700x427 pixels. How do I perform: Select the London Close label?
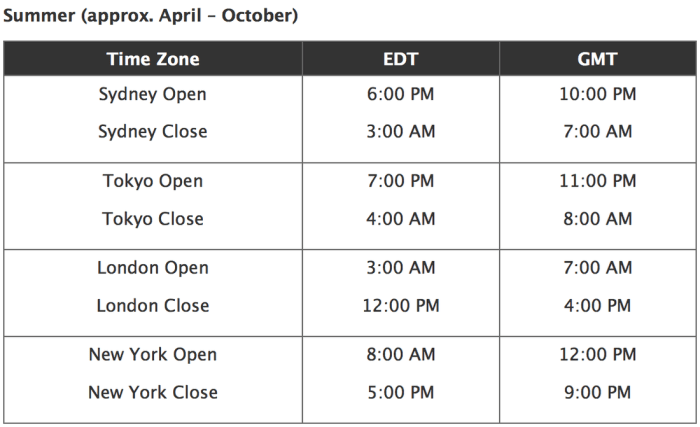tap(153, 306)
